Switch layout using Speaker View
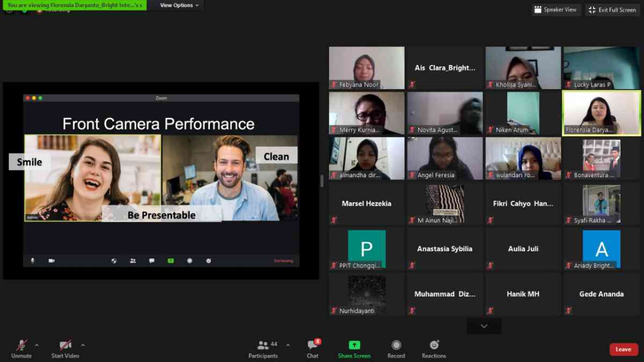Screen dimensions: 644x362 point(556,10)
